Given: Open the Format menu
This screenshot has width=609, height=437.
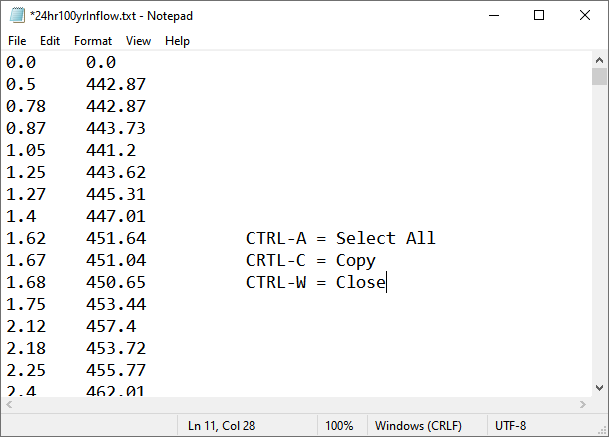Looking at the screenshot, I should (93, 41).
